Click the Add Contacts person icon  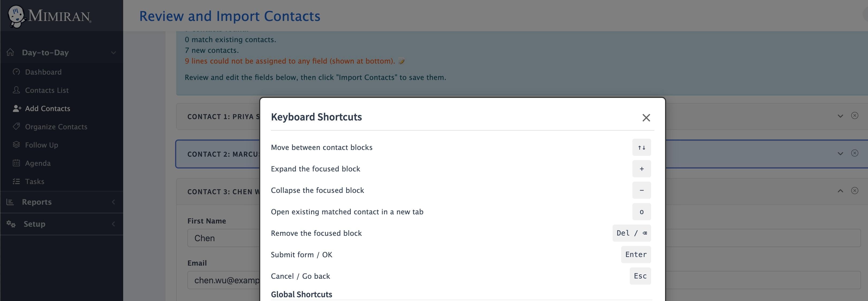click(x=17, y=108)
